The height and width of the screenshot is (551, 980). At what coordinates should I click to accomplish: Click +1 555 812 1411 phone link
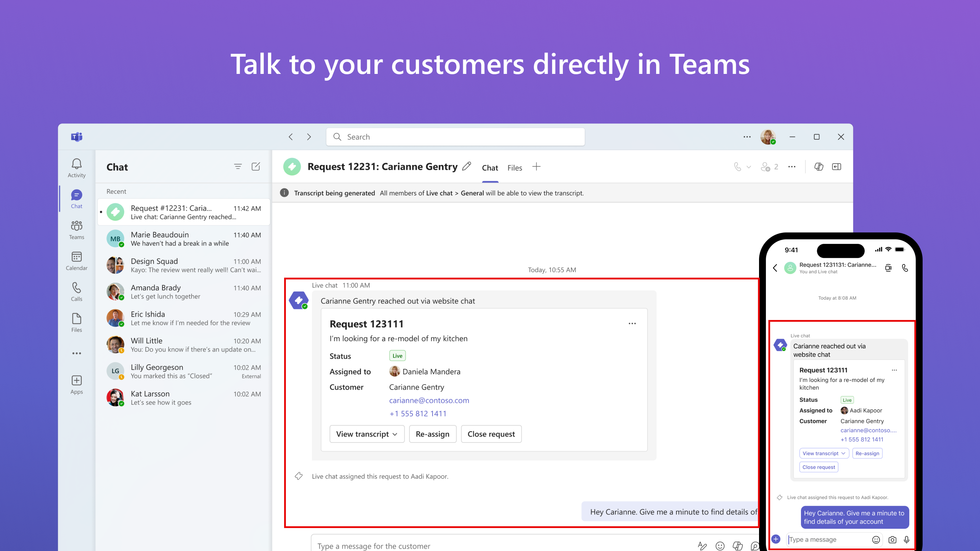pos(417,413)
